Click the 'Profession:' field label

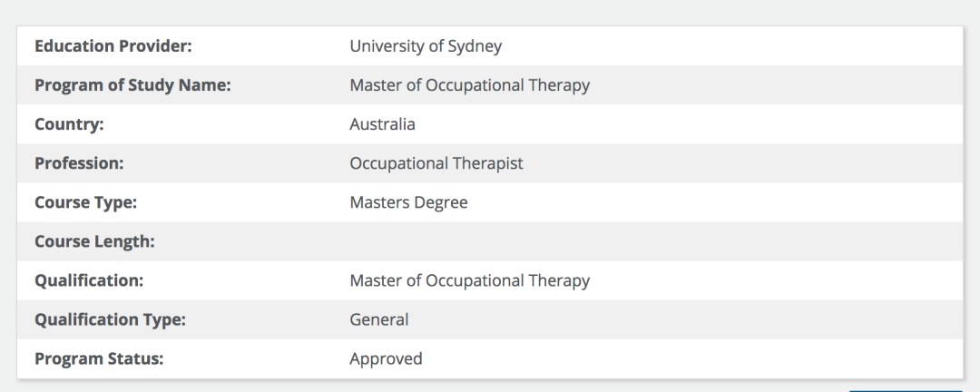[79, 163]
